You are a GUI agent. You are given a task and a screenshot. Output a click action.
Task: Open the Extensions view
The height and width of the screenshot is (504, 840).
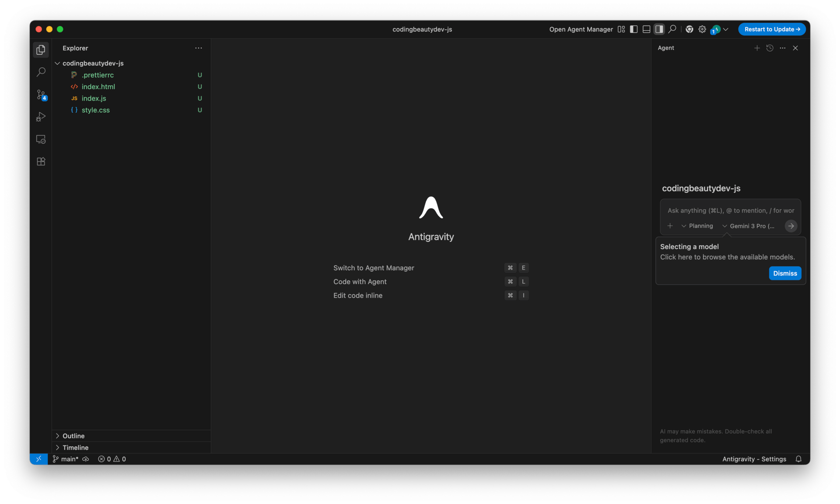[41, 162]
